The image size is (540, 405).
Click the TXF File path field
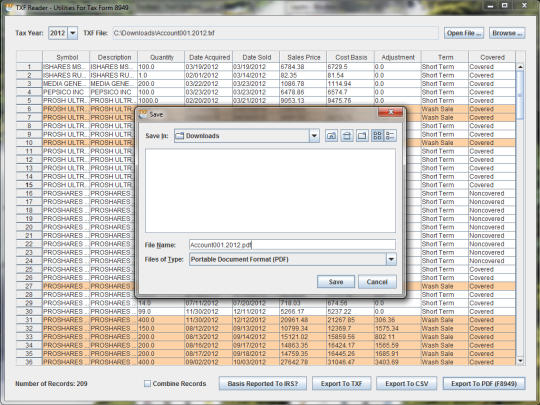276,33
